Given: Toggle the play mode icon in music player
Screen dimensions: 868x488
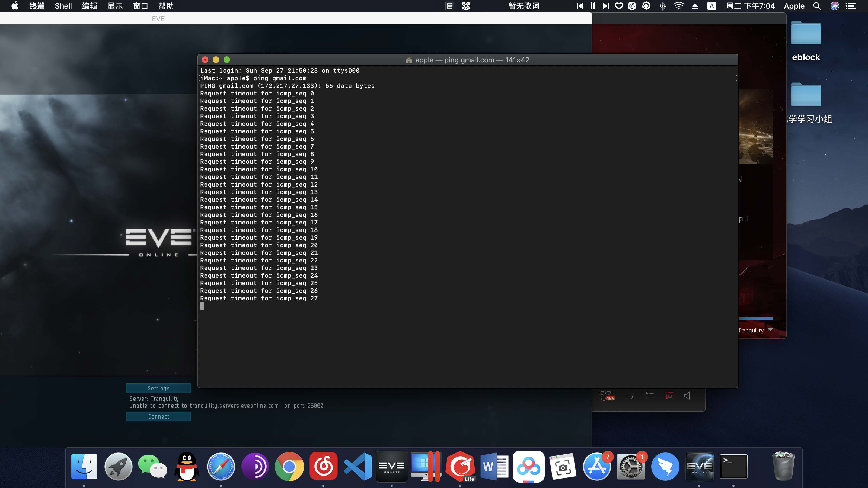Looking at the screenshot, I should click(629, 395).
